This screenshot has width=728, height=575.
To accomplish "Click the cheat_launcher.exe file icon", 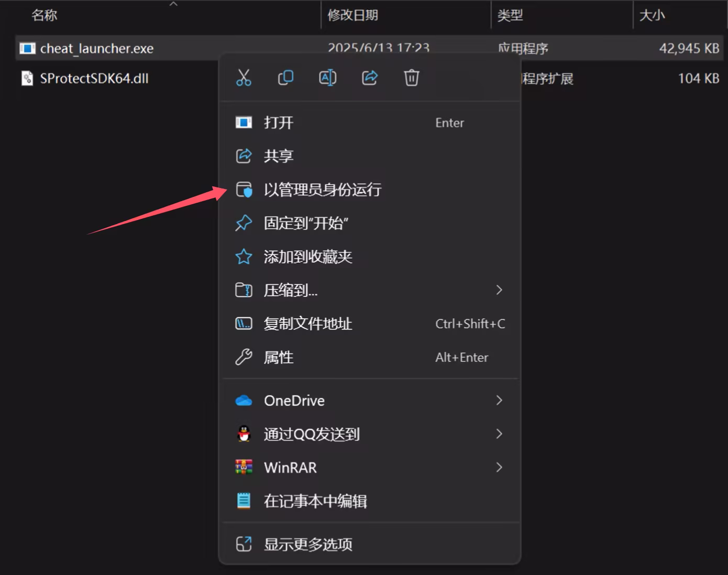I will [x=27, y=49].
